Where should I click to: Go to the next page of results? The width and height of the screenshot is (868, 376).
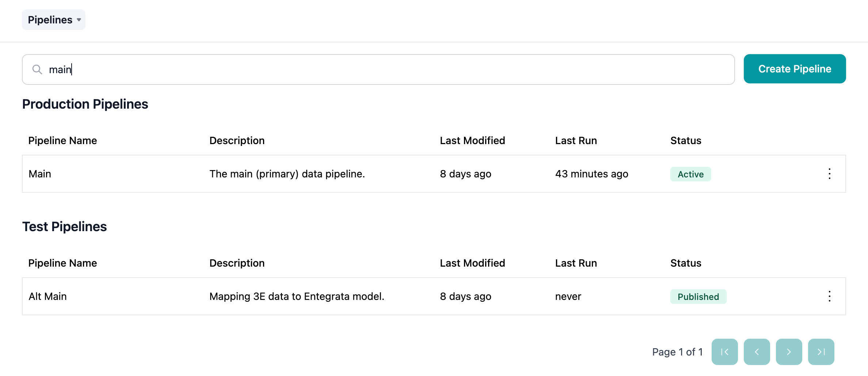click(x=789, y=352)
